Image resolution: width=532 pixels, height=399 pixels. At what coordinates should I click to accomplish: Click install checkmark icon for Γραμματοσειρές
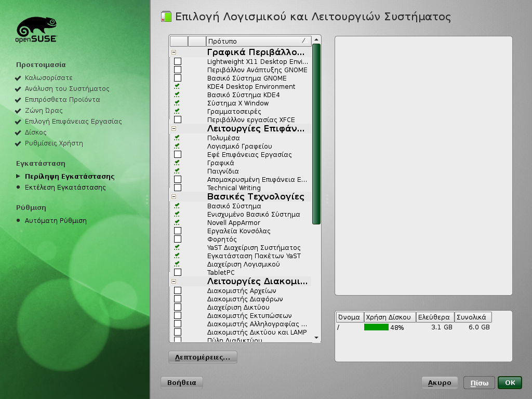tap(177, 111)
